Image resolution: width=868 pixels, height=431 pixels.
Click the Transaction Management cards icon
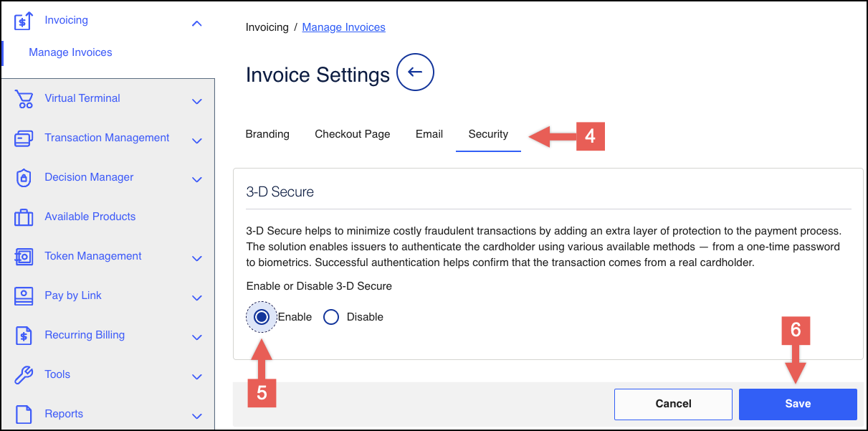[x=24, y=138]
